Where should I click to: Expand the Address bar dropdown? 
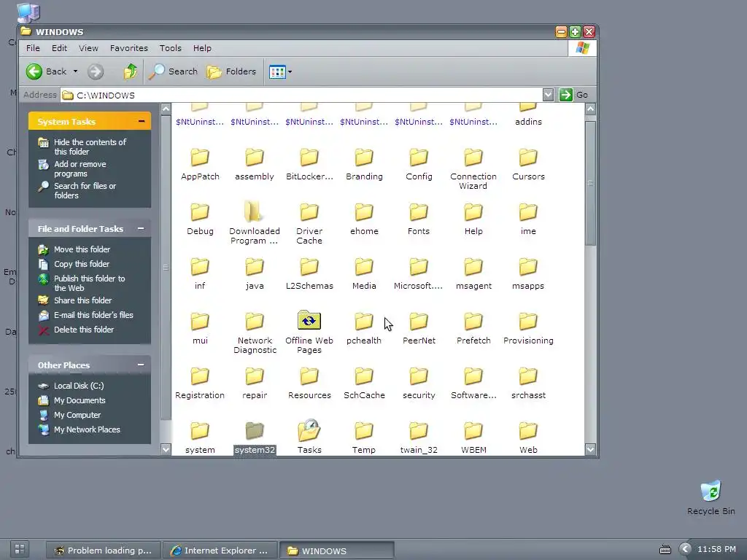548,95
